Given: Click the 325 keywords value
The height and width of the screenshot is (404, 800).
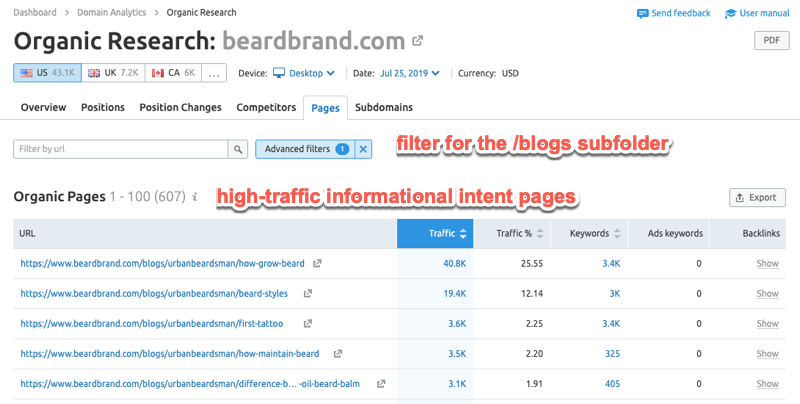Looking at the screenshot, I should [612, 354].
